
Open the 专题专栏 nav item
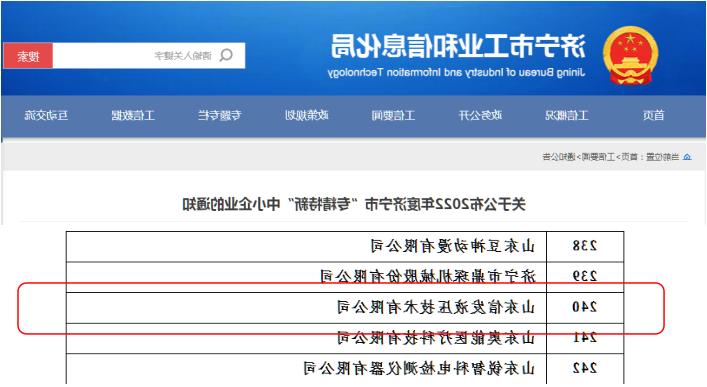point(220,116)
